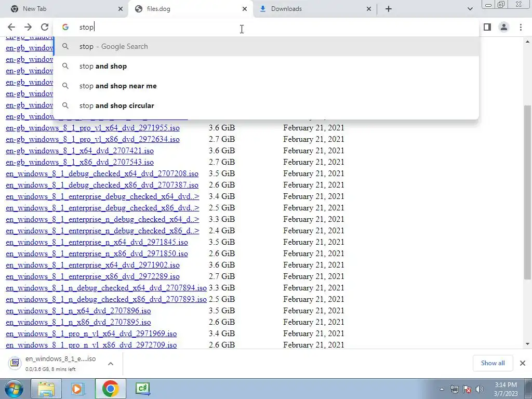Viewport: 532px width, 399px height.
Task: Open en_windows_8_1_n_x86_dvd_2707895.iso link
Action: (78, 322)
